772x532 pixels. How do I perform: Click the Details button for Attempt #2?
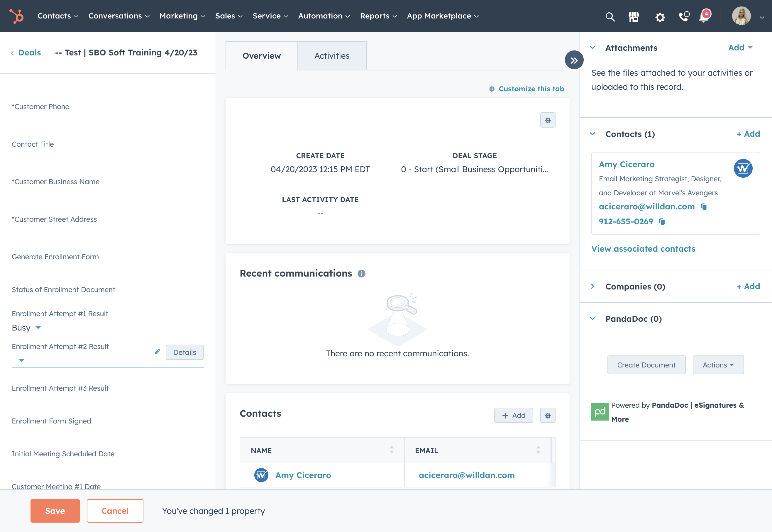pos(185,352)
